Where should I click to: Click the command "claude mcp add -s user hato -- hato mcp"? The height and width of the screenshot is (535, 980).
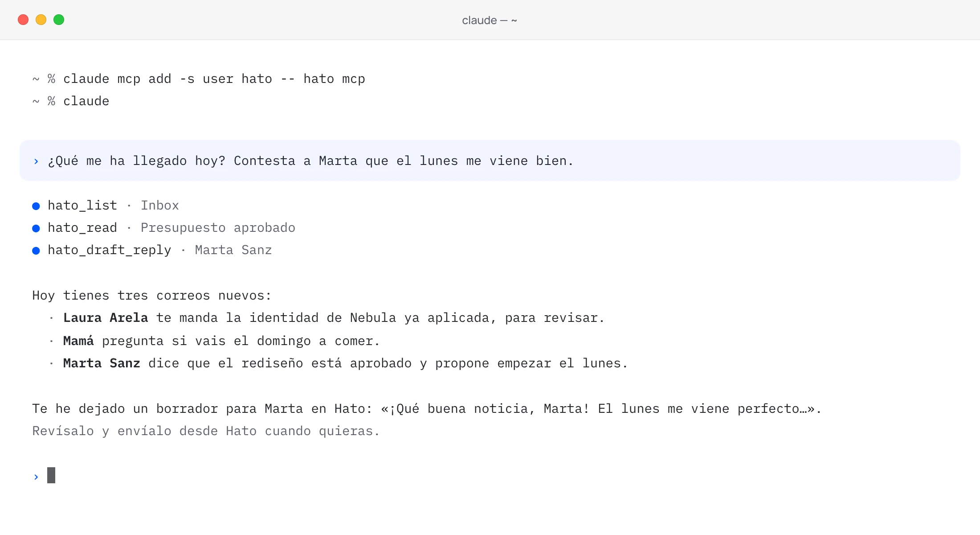click(x=214, y=79)
